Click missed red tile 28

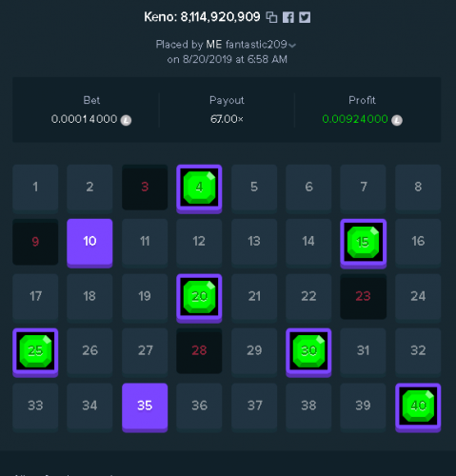[199, 351]
